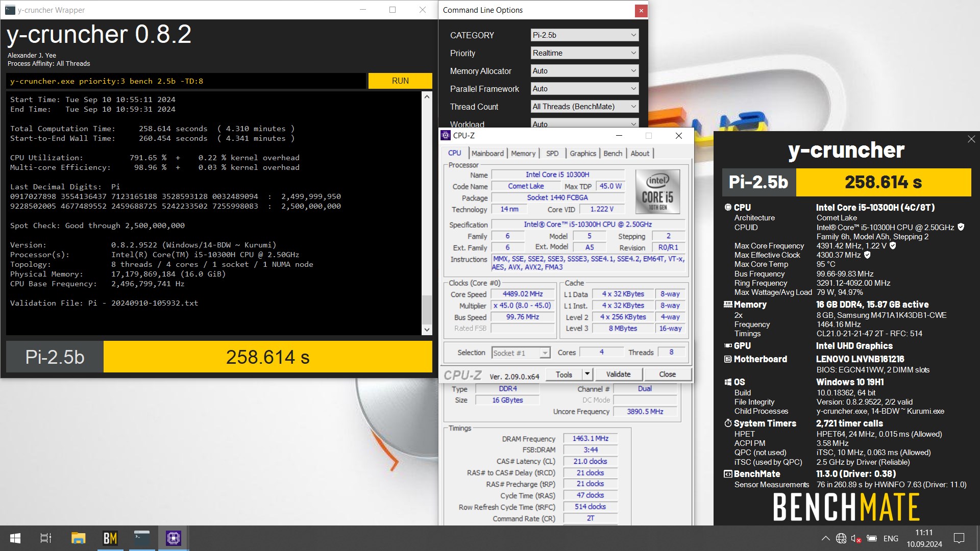Click the DRAM Frequency 1463.1 MHz value
Image resolution: width=980 pixels, height=551 pixels.
[x=591, y=438]
